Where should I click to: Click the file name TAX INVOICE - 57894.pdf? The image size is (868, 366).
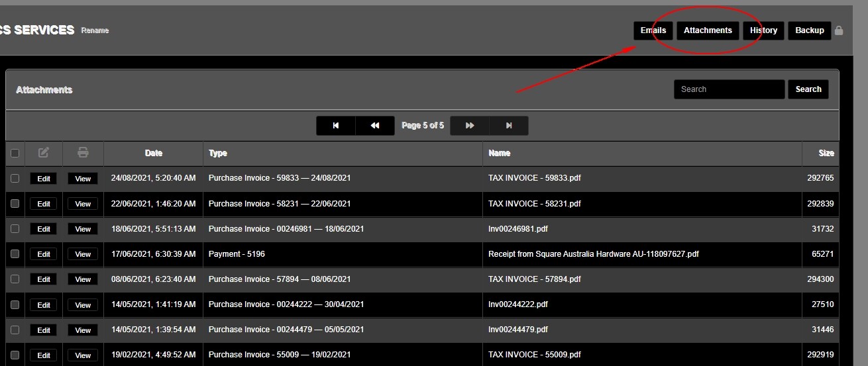535,279
